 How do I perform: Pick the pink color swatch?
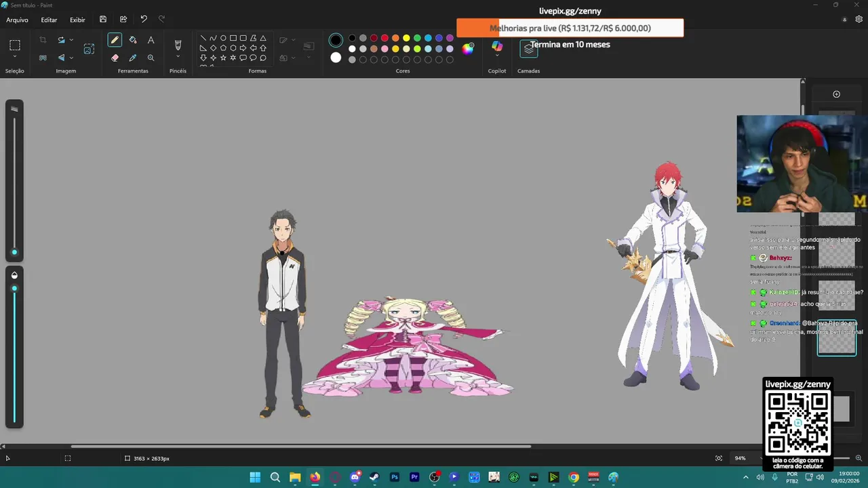click(384, 49)
